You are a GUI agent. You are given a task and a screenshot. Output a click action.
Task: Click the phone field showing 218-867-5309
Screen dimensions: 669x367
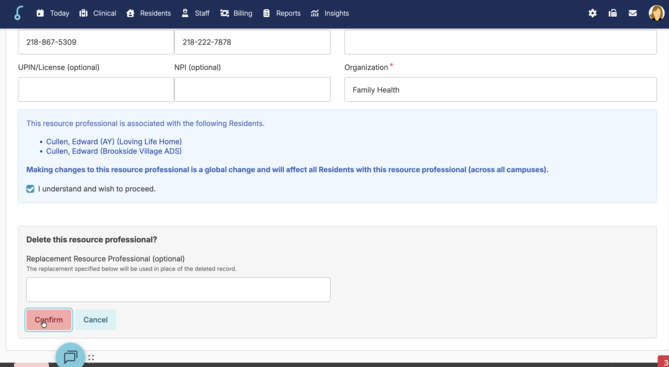point(96,42)
